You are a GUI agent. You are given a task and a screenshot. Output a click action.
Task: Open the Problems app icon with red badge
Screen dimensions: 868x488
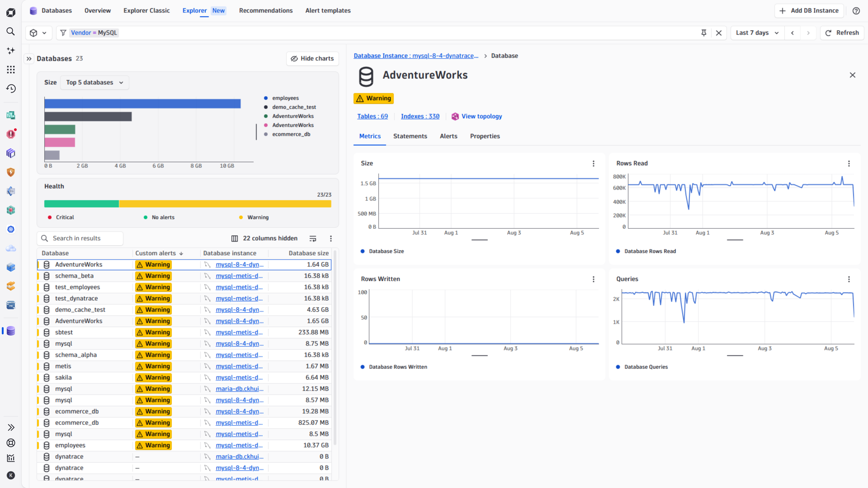[x=11, y=134]
